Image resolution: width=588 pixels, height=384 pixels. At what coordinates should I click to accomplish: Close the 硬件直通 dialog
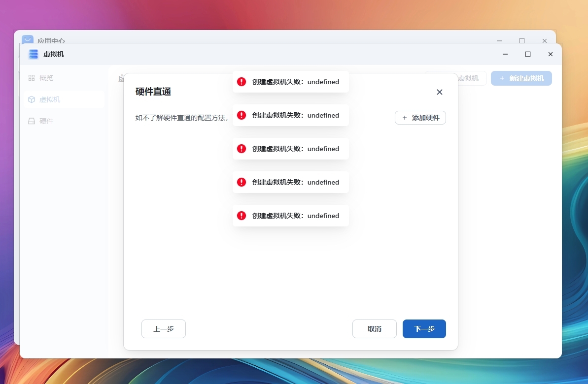(440, 92)
